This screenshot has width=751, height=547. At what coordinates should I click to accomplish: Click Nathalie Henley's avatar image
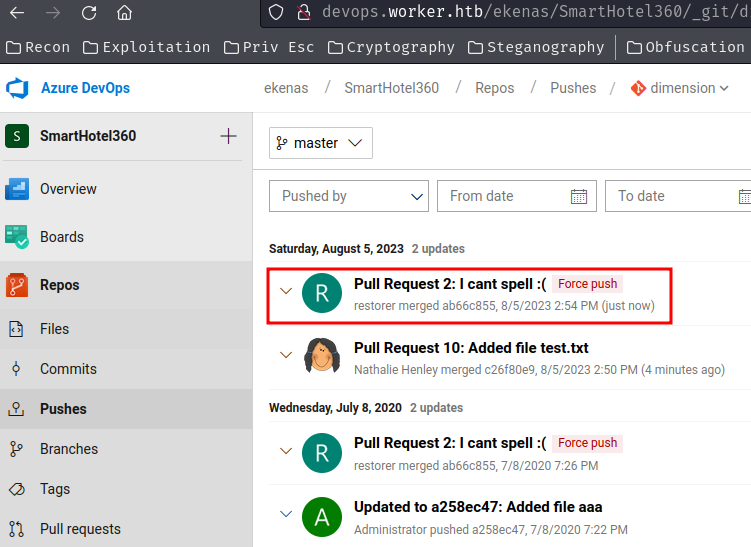[322, 356]
